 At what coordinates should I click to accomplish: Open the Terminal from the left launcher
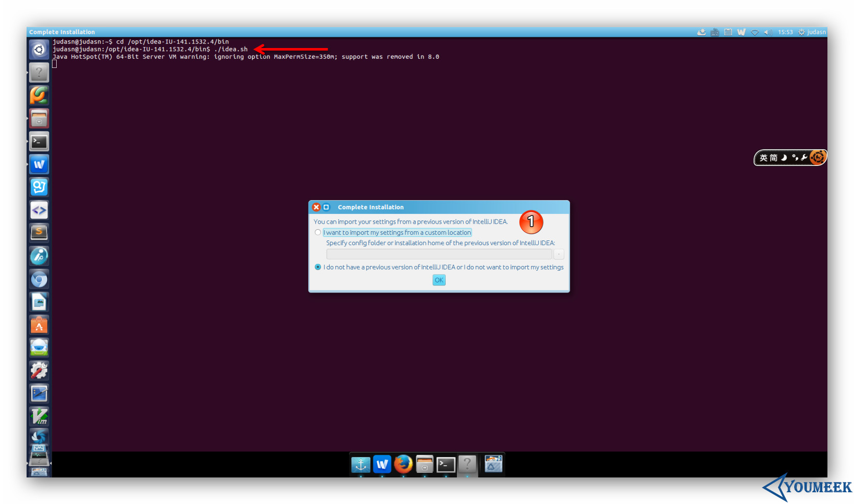[39, 141]
